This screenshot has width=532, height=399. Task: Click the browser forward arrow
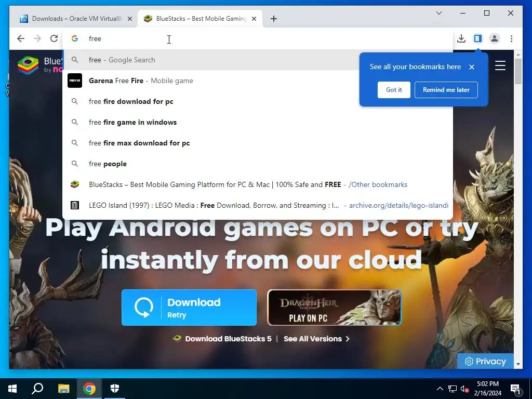pyautogui.click(x=37, y=38)
